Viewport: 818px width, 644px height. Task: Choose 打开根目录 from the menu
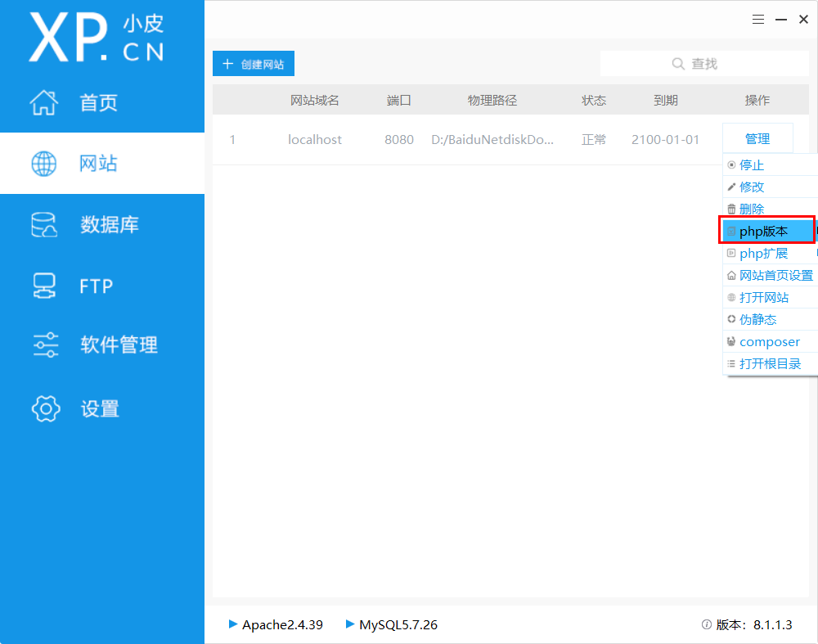click(770, 364)
